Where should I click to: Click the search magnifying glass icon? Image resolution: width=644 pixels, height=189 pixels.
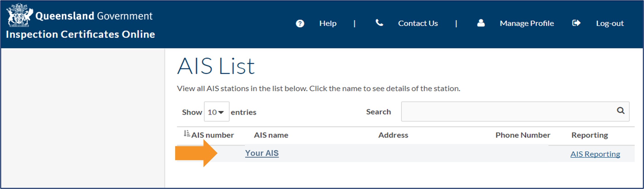coord(620,111)
